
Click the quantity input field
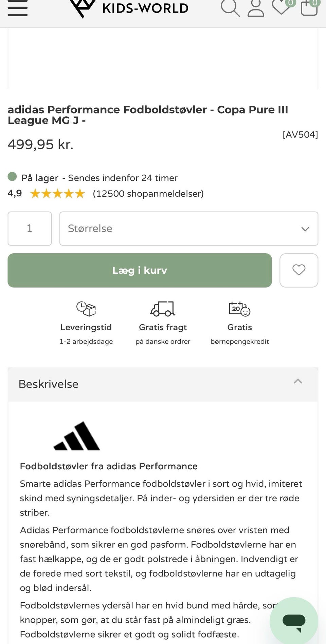click(30, 229)
